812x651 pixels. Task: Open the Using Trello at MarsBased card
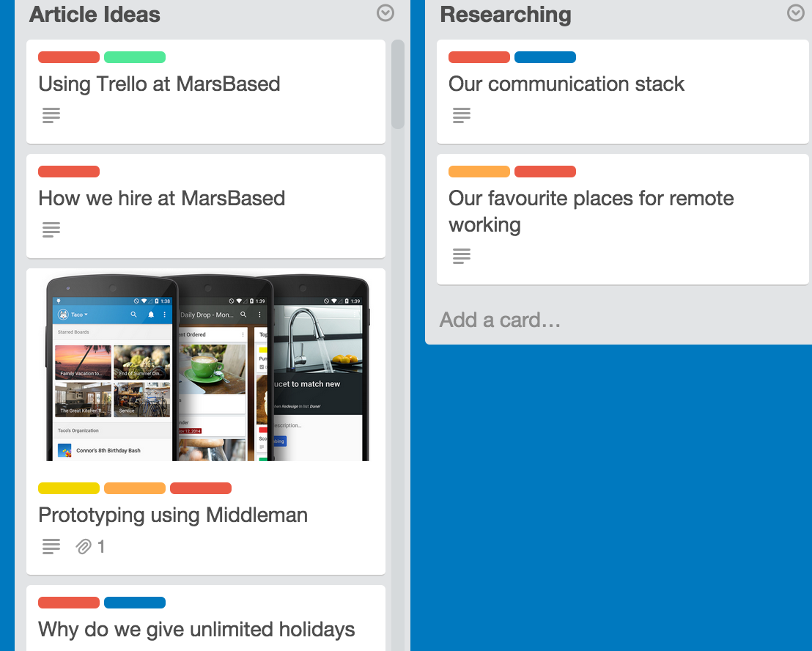click(159, 84)
